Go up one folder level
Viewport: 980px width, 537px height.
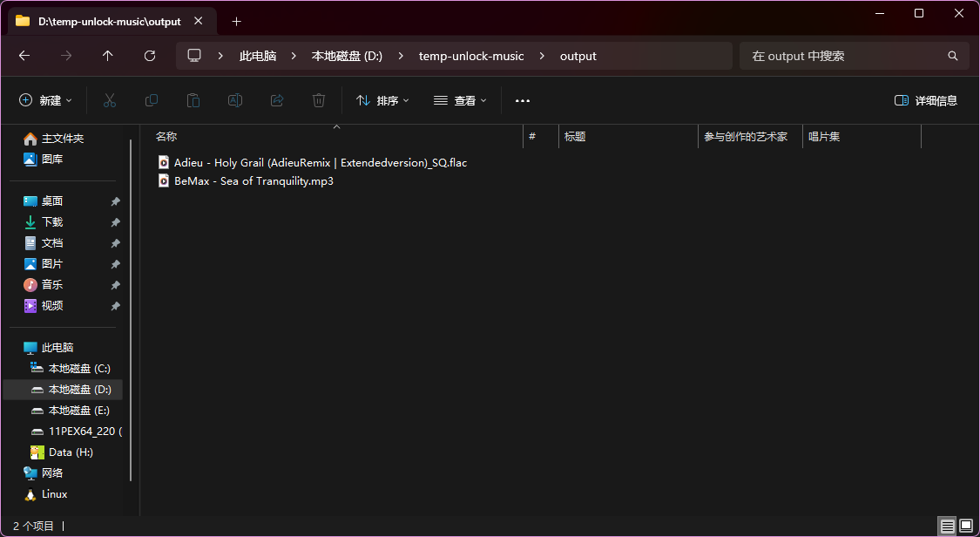[x=108, y=56]
